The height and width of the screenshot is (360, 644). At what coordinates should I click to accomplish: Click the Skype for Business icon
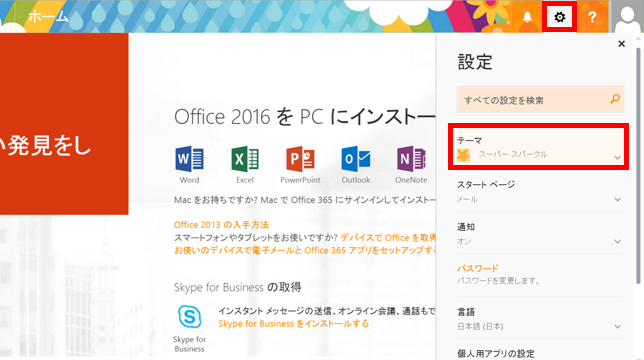(189, 316)
